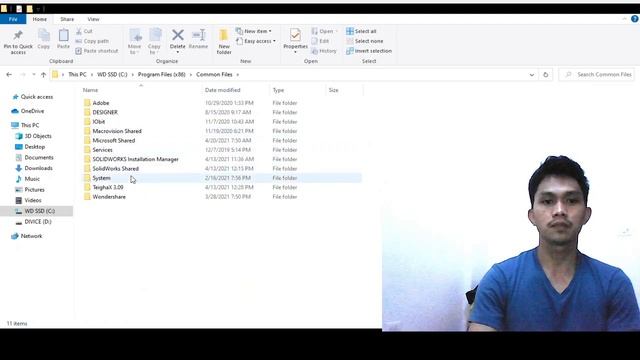Select the IObit folder

pyautogui.click(x=98, y=122)
